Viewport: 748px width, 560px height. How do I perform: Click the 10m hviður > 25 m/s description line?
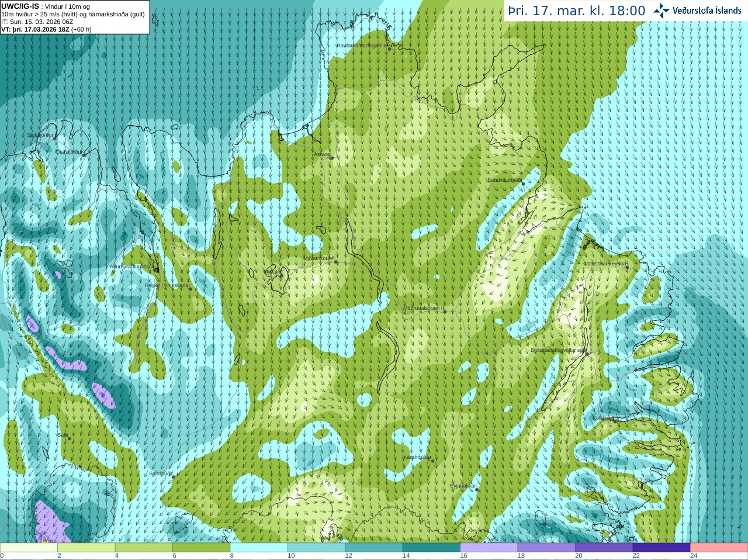[x=73, y=14]
